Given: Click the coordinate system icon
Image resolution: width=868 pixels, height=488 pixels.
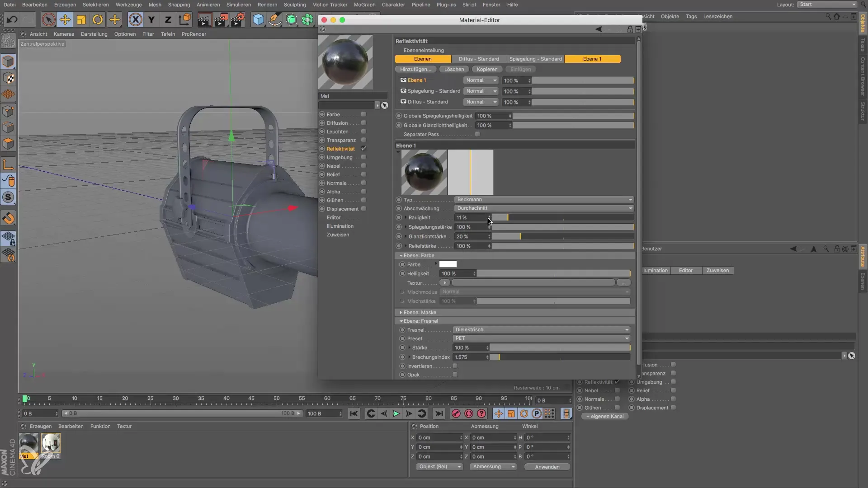Looking at the screenshot, I should 184,19.
